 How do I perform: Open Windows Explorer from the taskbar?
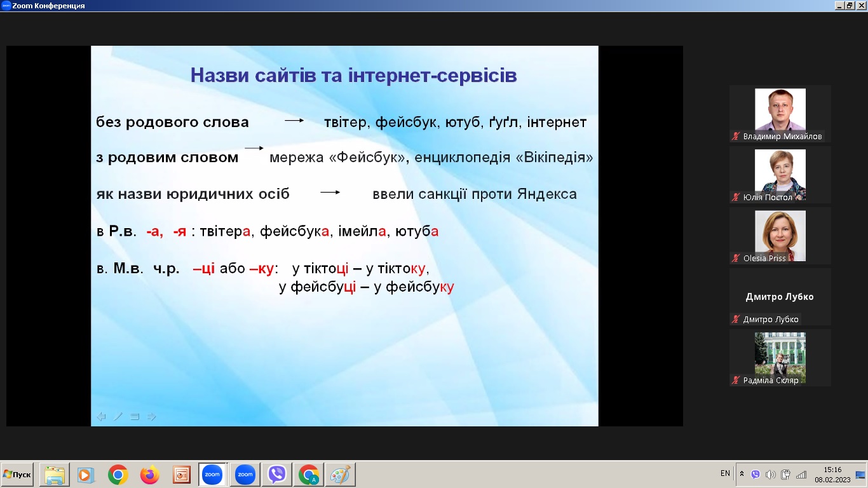[x=55, y=475]
